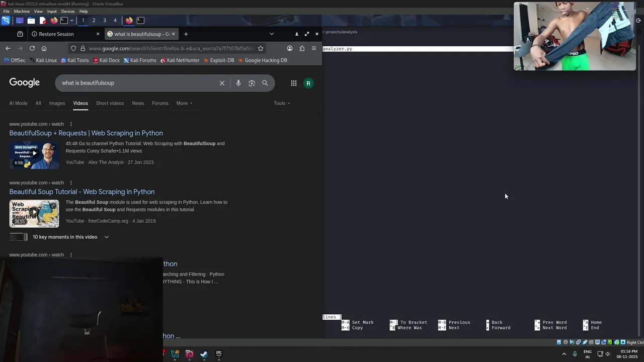Click the 6:58 Web Scraping video thumbnail
This screenshot has width=644, height=362.
[34, 155]
